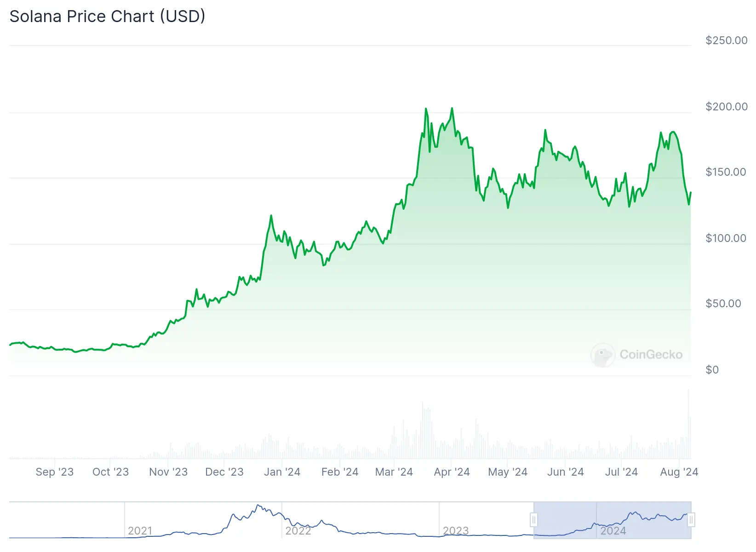The width and height of the screenshot is (756, 552).
Task: Click the $250.00 price axis label
Action: pyautogui.click(x=726, y=40)
